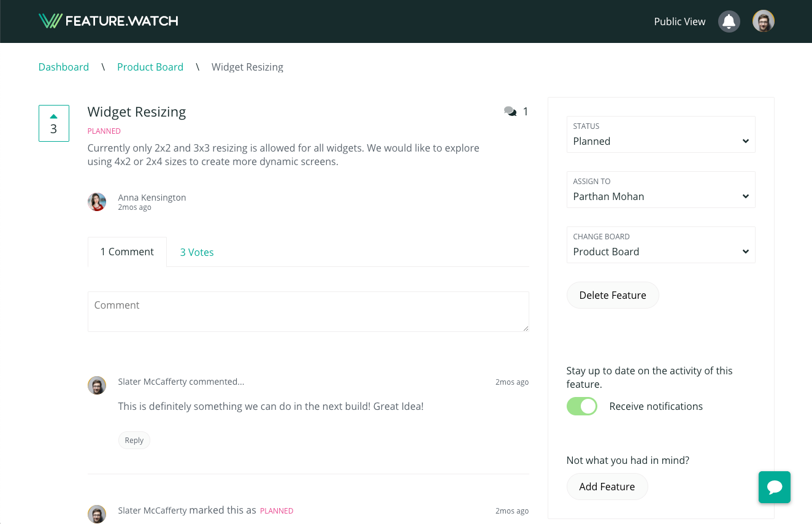812x524 pixels.
Task: Click Slater McCafferty's comment avatar
Action: tap(97, 385)
